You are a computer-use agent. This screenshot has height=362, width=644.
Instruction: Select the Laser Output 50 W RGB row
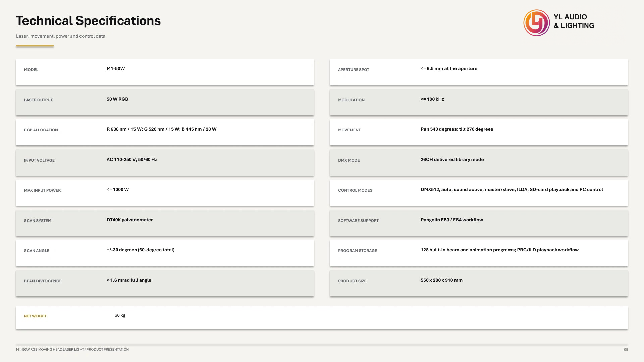[x=165, y=102]
